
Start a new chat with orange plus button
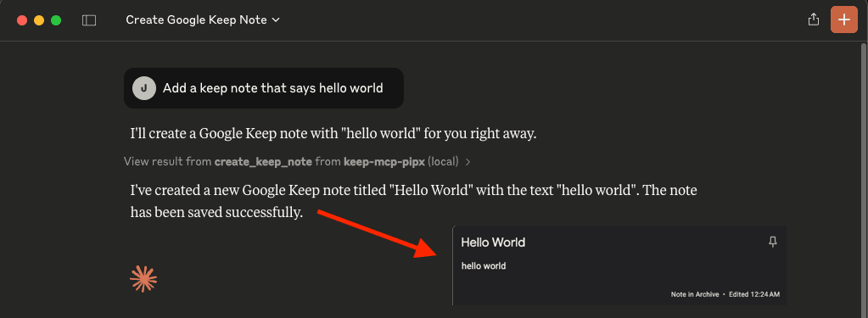click(843, 20)
